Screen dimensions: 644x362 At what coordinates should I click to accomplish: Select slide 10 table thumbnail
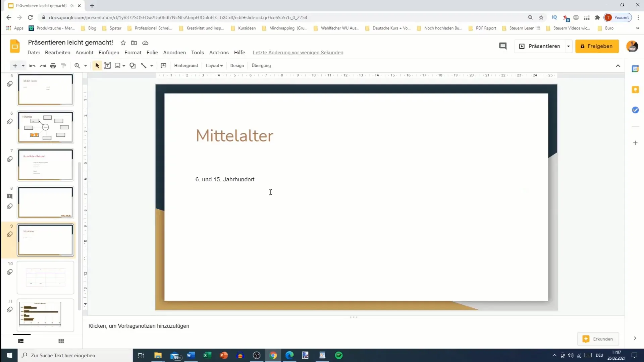click(45, 278)
